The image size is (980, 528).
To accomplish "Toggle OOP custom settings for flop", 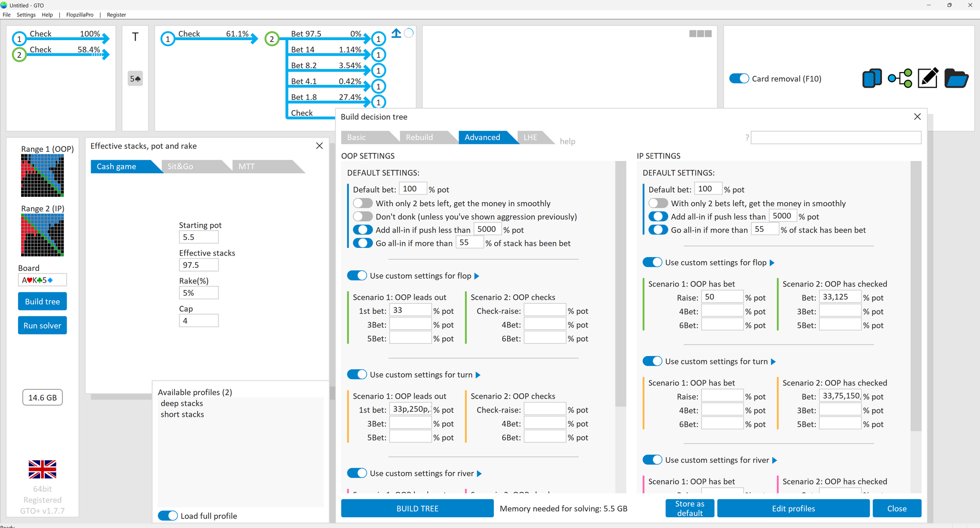I will 357,276.
